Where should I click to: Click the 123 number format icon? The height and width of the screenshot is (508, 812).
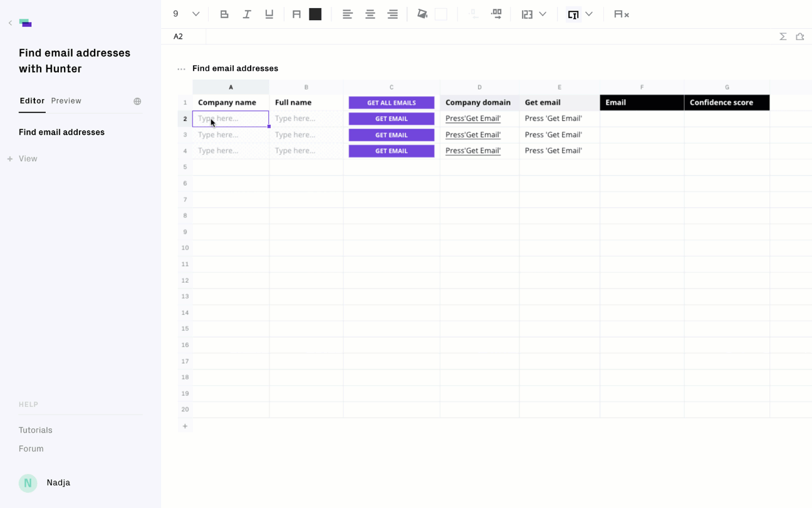(x=527, y=14)
